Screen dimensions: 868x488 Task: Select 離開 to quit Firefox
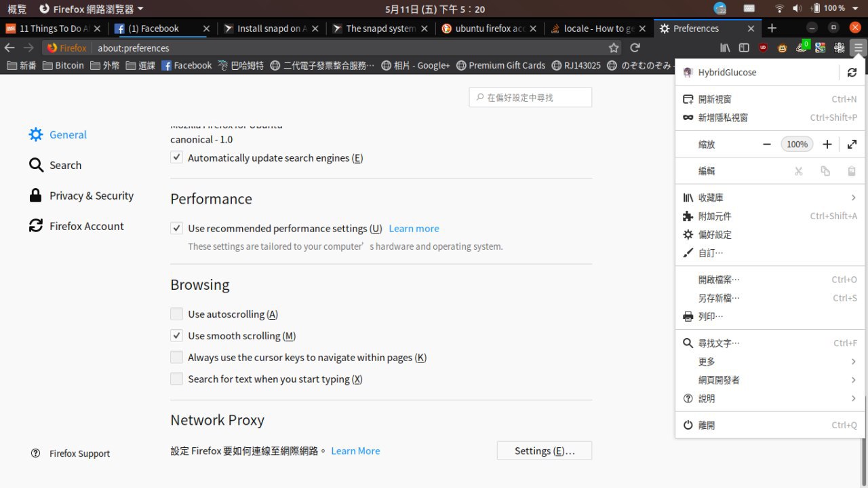click(x=770, y=425)
